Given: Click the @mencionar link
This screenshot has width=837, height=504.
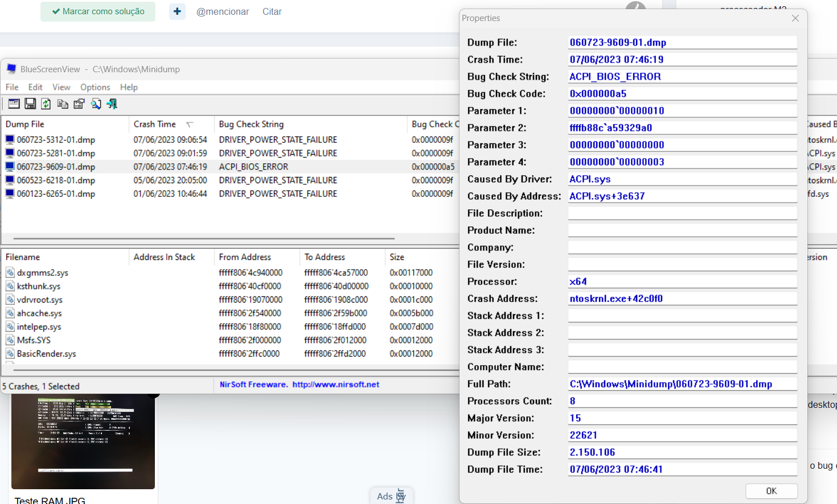Looking at the screenshot, I should pos(223,11).
